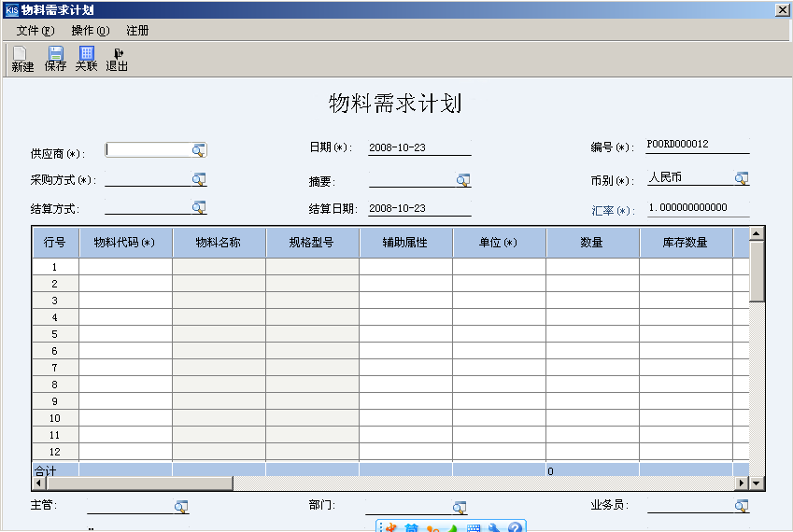This screenshot has width=793, height=532.
Task: Click the 退出 (Exit) toolbar icon
Action: 117,59
